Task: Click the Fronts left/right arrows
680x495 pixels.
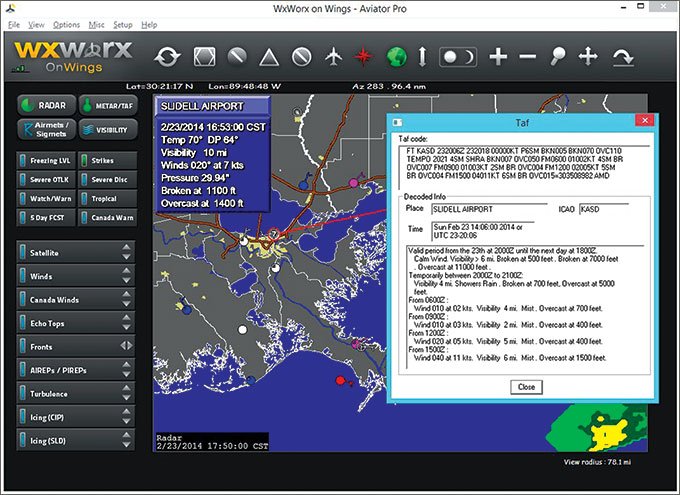Action: point(126,346)
